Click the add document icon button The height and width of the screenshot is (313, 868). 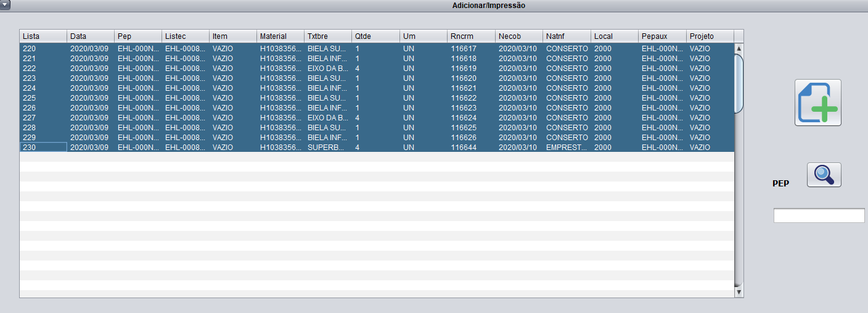817,102
